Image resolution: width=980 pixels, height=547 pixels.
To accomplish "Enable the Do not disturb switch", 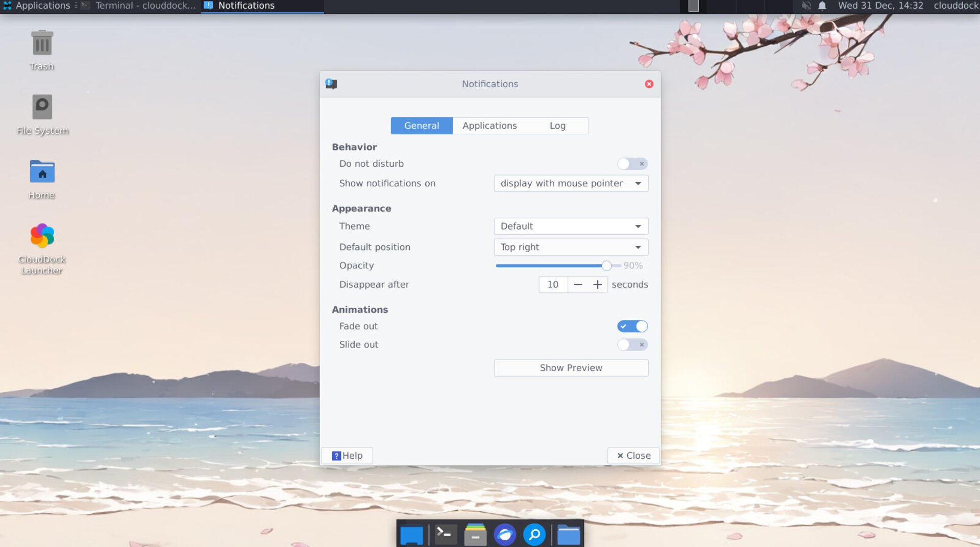I will click(632, 164).
